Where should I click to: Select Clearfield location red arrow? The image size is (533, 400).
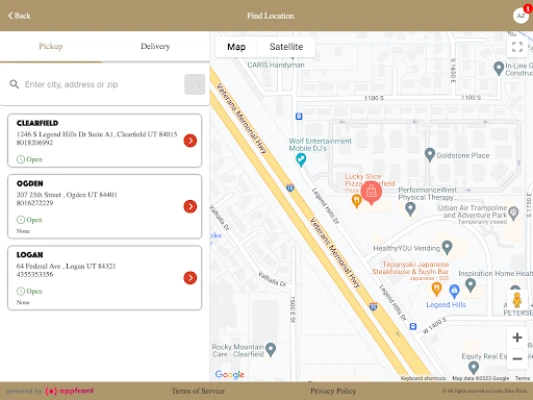[190, 140]
